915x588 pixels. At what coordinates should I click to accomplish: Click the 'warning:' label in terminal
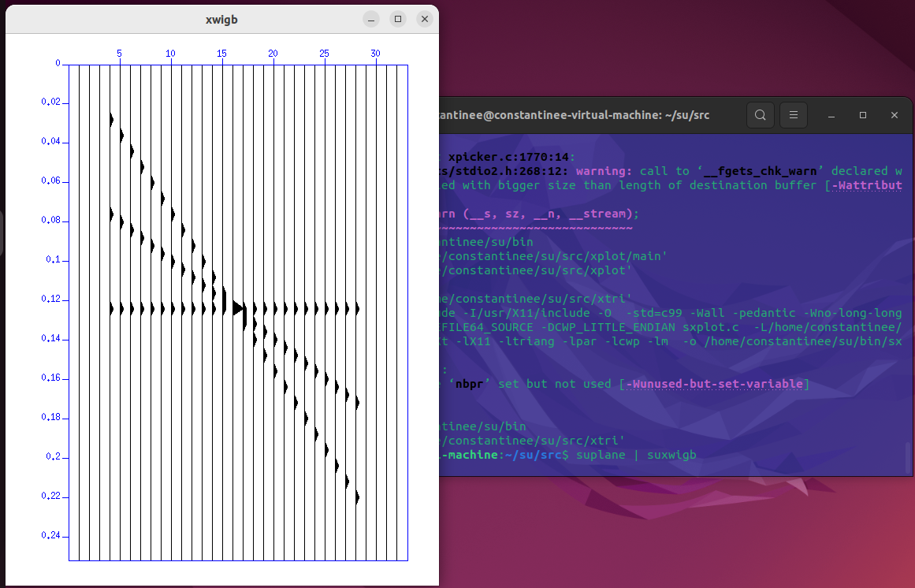pos(604,171)
